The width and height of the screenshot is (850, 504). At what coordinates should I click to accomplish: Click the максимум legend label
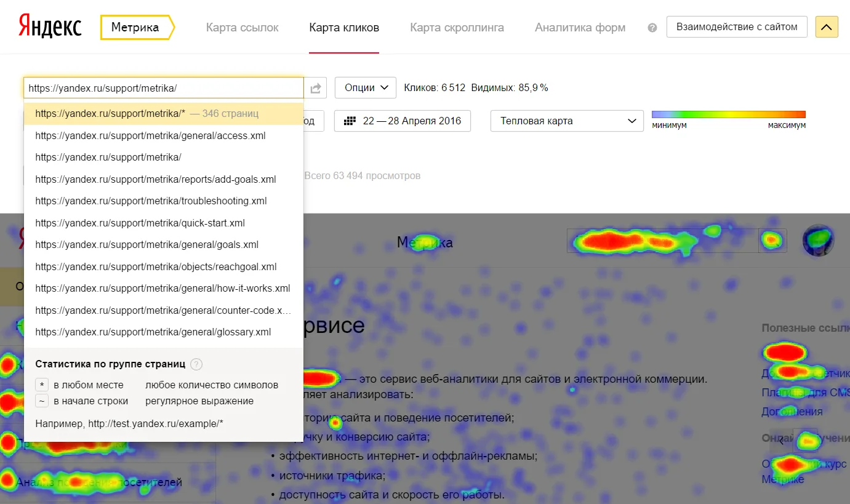pyautogui.click(x=787, y=126)
